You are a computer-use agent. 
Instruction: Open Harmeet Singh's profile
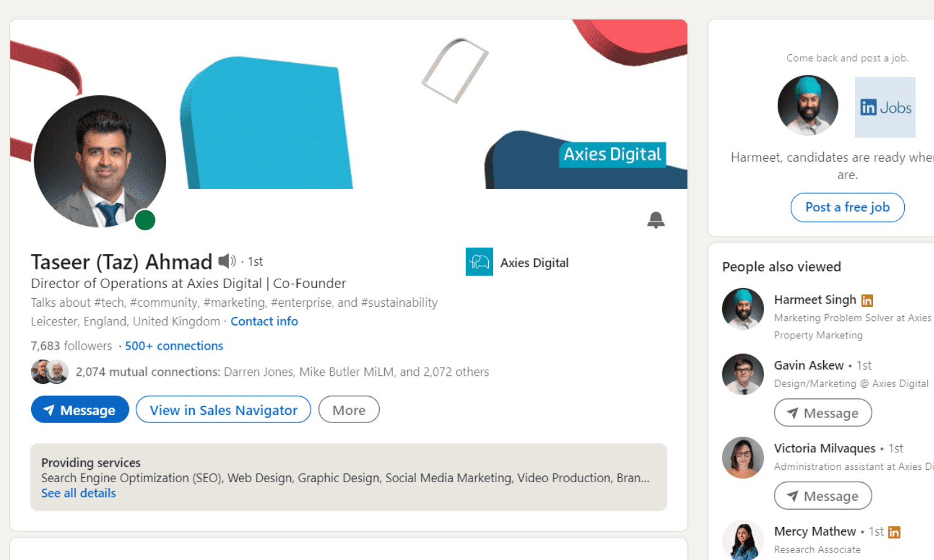coord(815,299)
